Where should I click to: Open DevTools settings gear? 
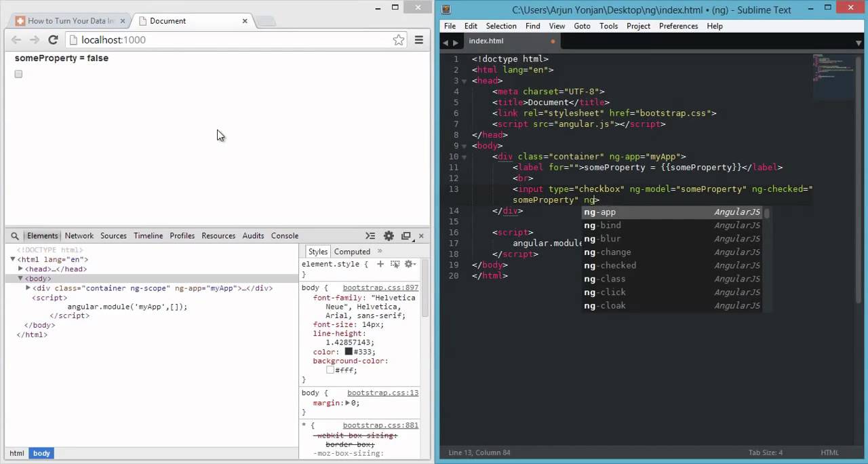[x=389, y=236]
